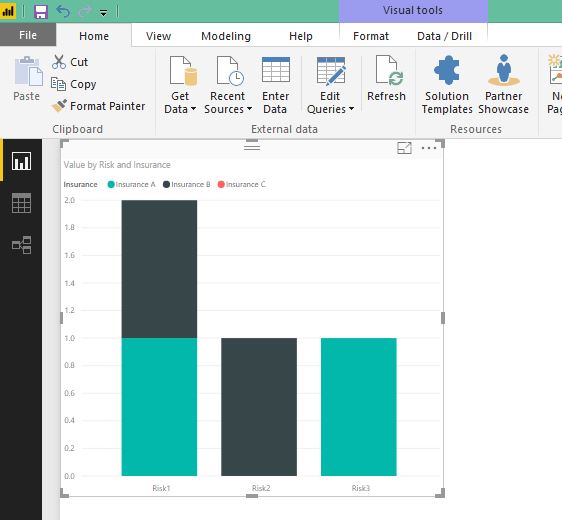This screenshot has width=562, height=520.
Task: Click the Copy icon
Action: pyautogui.click(x=58, y=84)
